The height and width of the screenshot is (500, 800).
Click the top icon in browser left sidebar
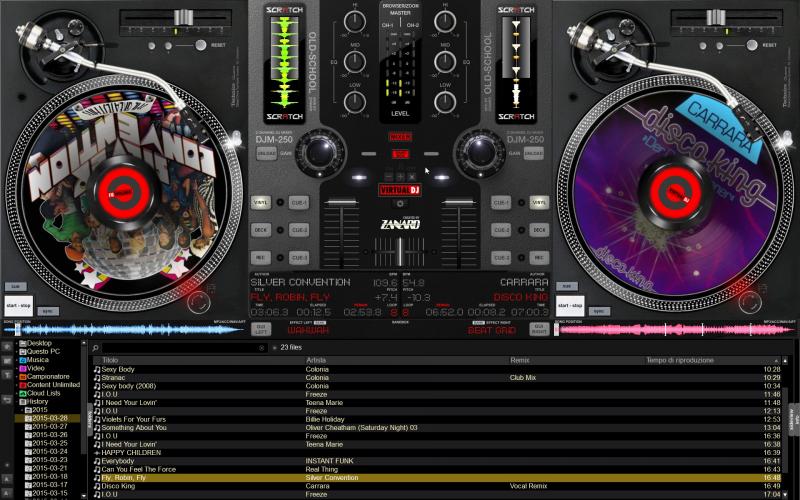(x=7, y=347)
